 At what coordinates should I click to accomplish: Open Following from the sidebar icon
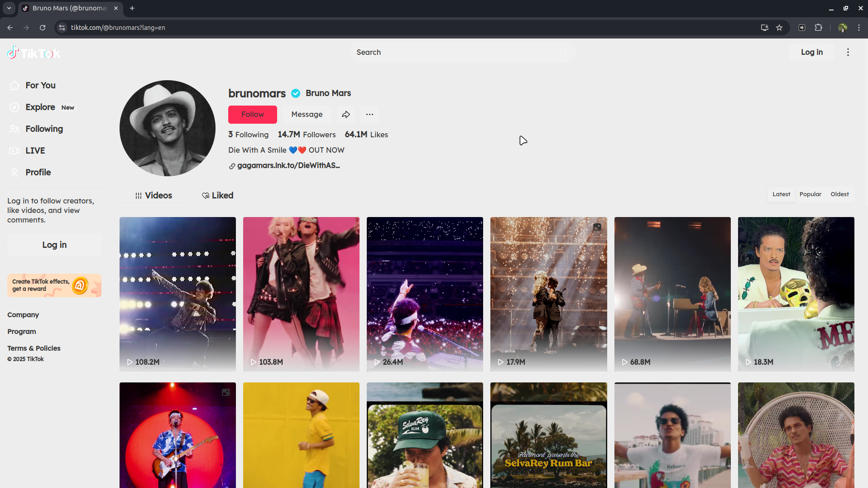coord(14,129)
